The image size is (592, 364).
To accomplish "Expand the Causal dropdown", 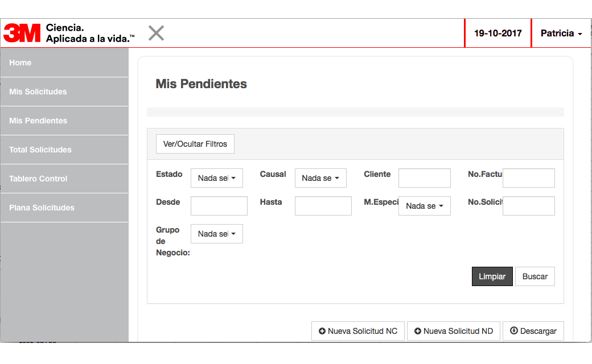I will click(320, 178).
